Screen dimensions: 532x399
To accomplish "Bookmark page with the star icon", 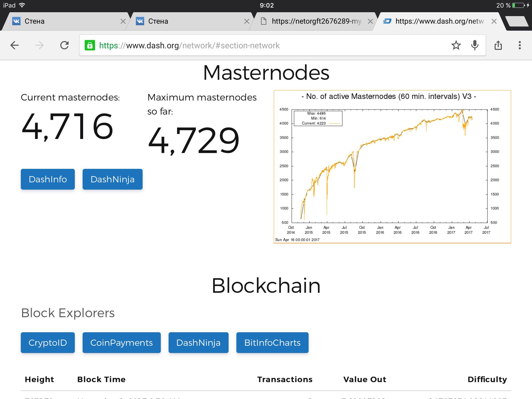I will click(x=456, y=45).
